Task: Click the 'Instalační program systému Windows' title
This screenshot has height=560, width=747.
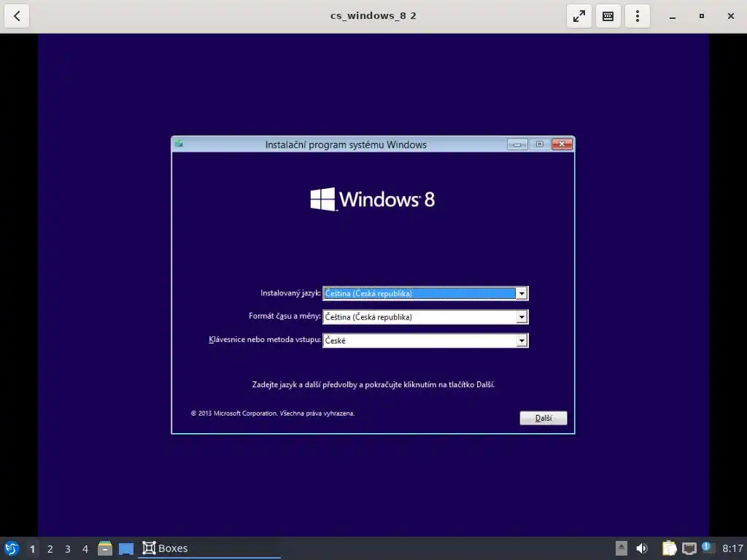Action: pos(346,145)
